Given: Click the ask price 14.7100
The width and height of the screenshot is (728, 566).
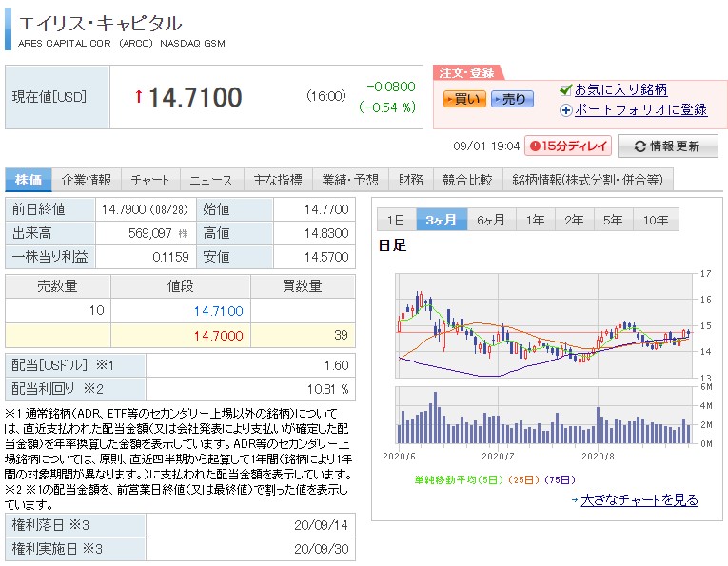Looking at the screenshot, I should click(219, 311).
